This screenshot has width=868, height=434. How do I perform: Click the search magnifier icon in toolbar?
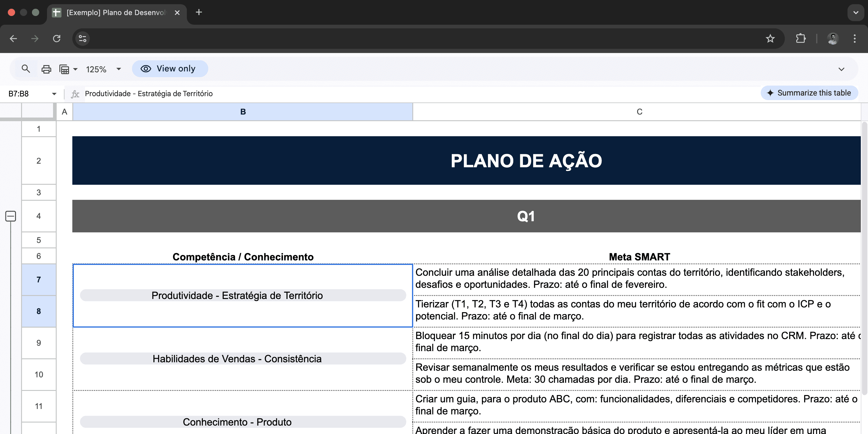pos(26,69)
